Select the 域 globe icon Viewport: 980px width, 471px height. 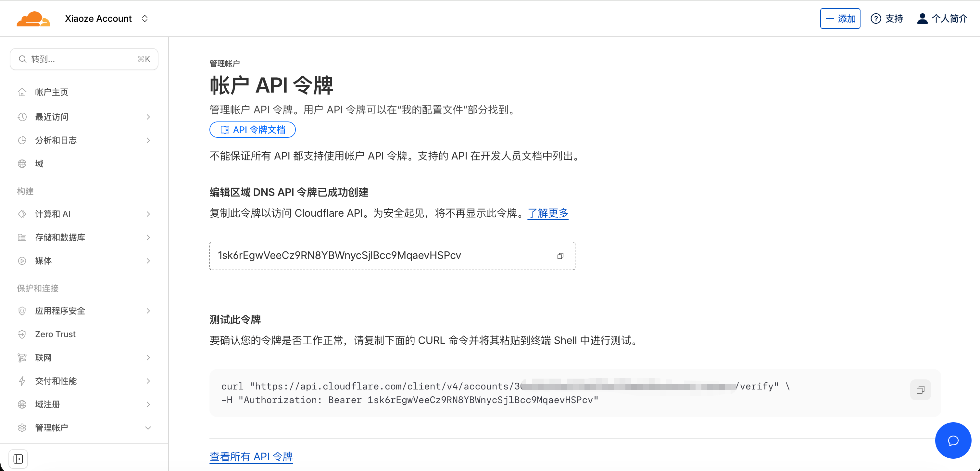click(22, 164)
